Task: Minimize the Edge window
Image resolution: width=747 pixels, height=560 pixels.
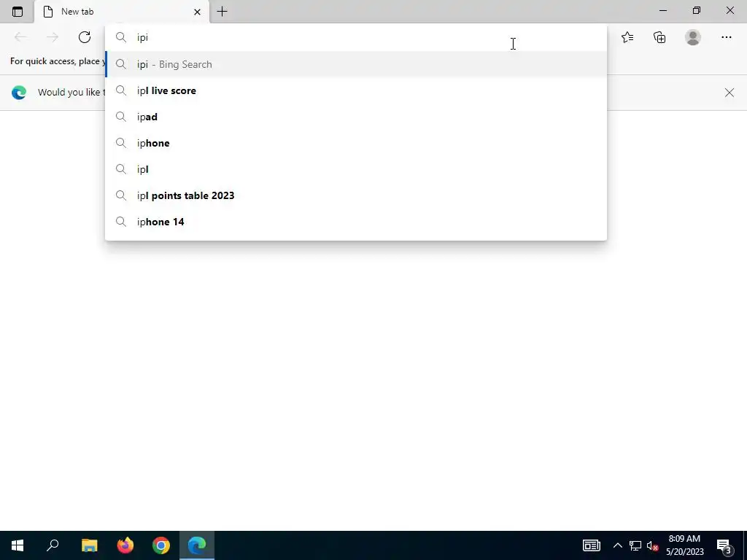Action: (x=662, y=10)
